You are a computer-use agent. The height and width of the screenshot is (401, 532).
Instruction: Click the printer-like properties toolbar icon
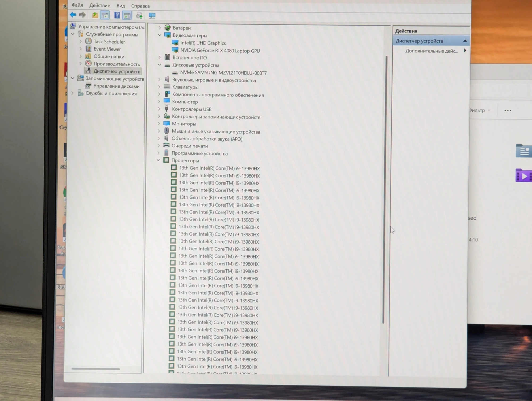point(139,16)
